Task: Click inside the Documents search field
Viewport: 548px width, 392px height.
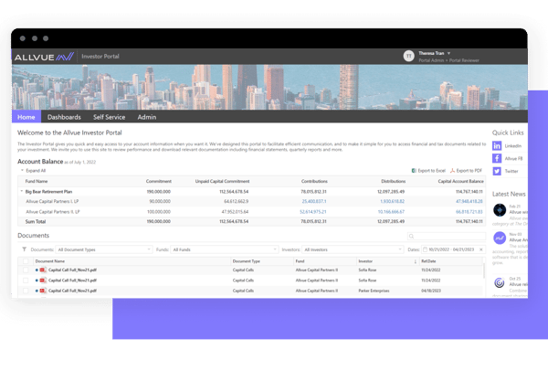Action: [x=447, y=237]
